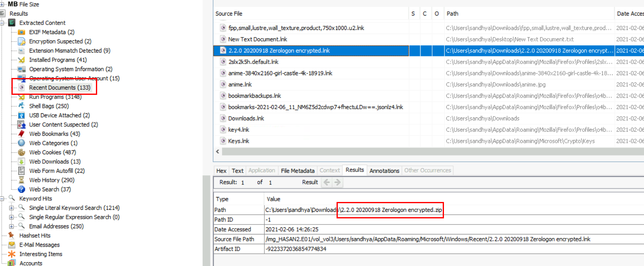Click the Web Search icon
This screenshot has height=266, width=644.
click(22, 189)
